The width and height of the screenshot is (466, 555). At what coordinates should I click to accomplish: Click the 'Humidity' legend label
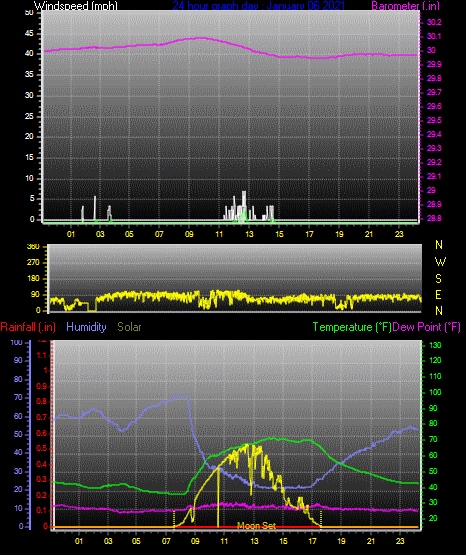86,327
